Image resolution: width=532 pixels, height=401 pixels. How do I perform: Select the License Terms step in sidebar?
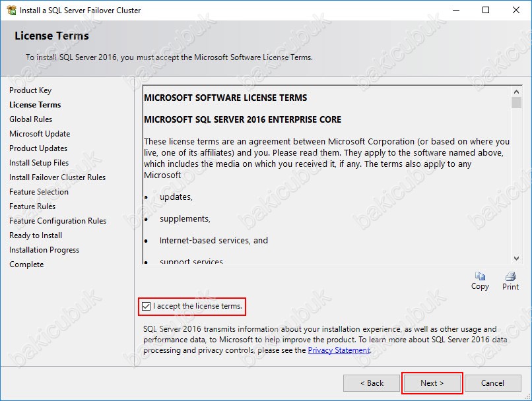pos(35,105)
